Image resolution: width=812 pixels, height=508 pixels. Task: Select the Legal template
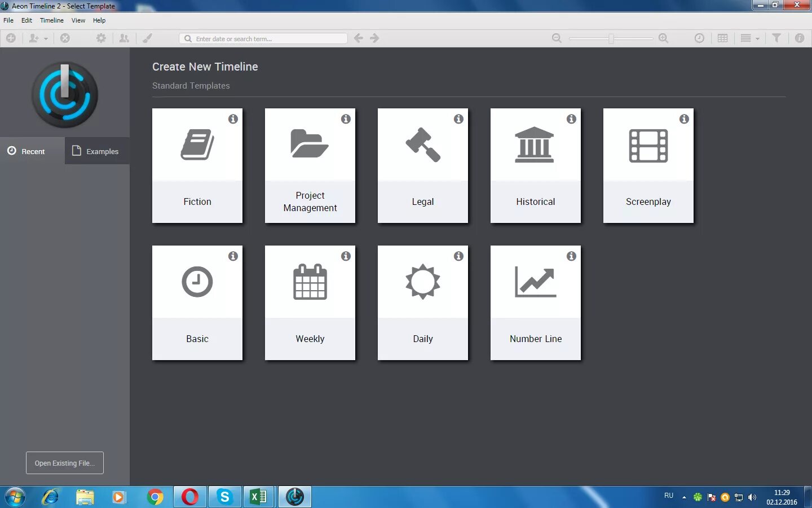pyautogui.click(x=423, y=165)
